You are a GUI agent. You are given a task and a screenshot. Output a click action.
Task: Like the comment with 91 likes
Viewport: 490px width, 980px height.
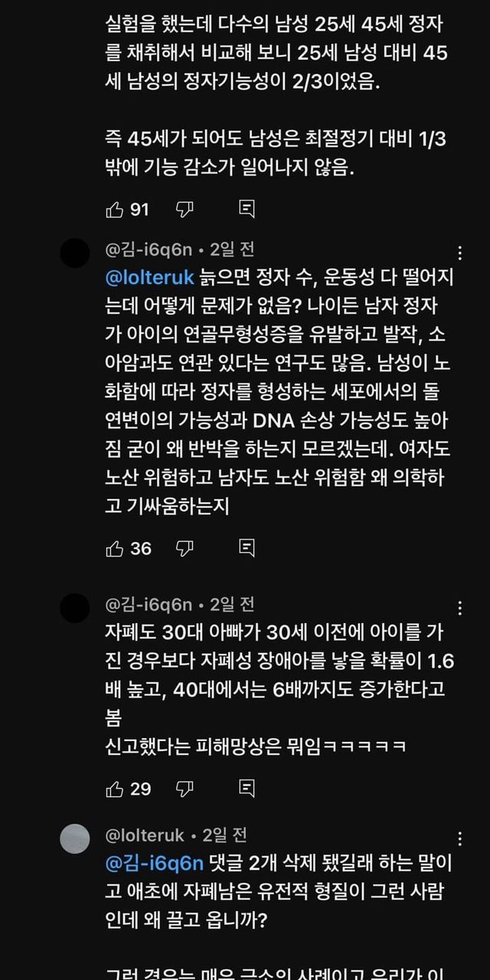(x=115, y=209)
